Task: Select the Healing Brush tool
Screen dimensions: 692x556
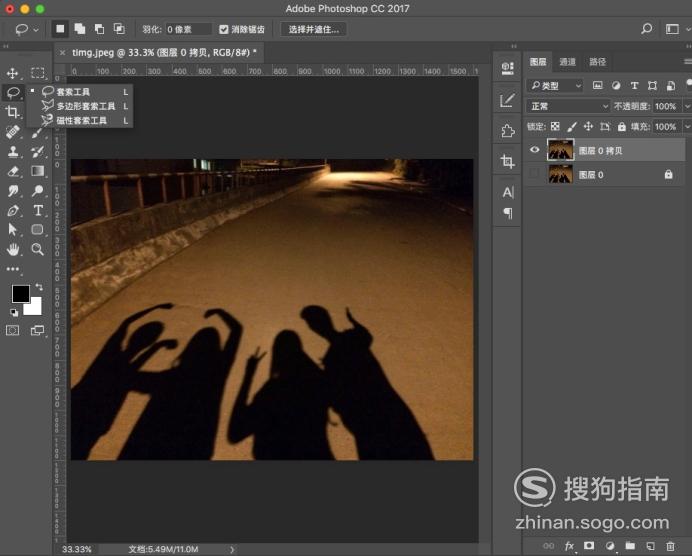Action: (x=12, y=131)
